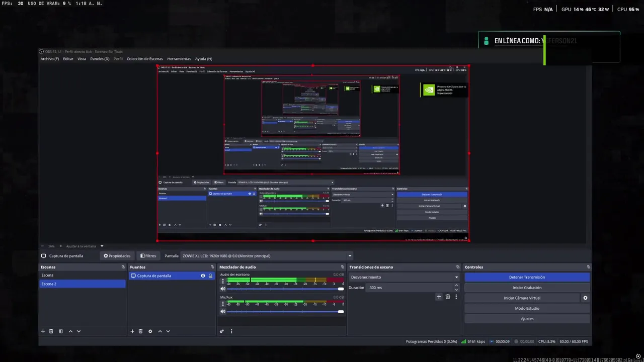Screen dimensions: 644x362
Task: Open Filtros for selected source
Action: [148, 256]
